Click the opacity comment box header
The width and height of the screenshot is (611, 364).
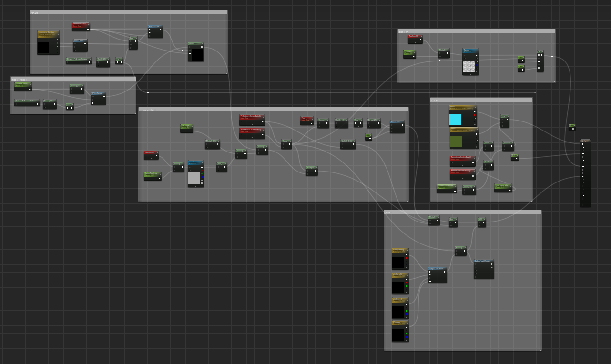tap(476, 31)
